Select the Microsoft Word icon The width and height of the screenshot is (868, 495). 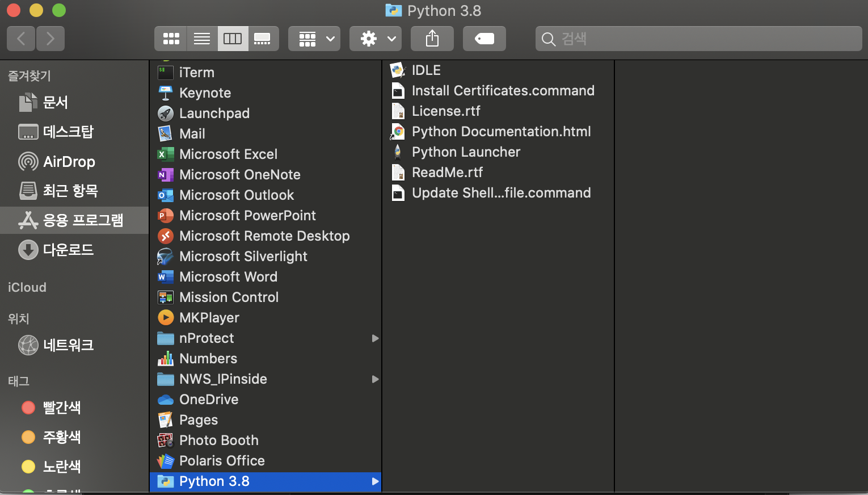click(165, 277)
